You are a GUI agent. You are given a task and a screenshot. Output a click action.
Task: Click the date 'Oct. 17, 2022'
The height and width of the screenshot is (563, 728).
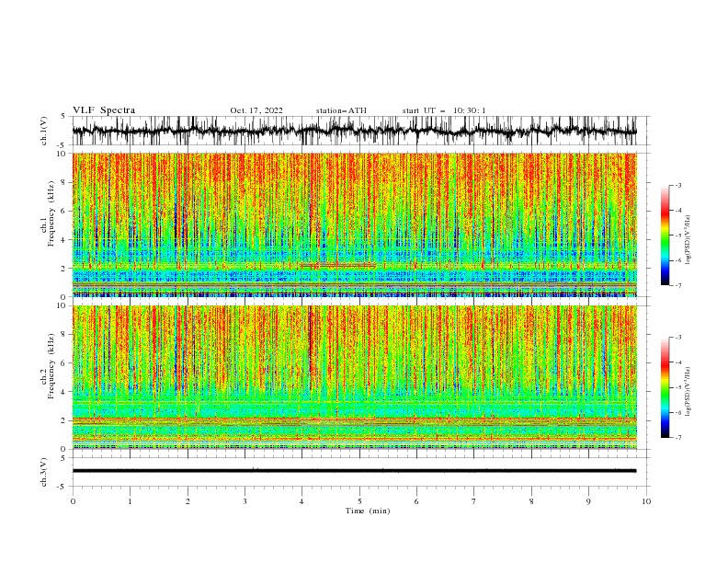[256, 110]
